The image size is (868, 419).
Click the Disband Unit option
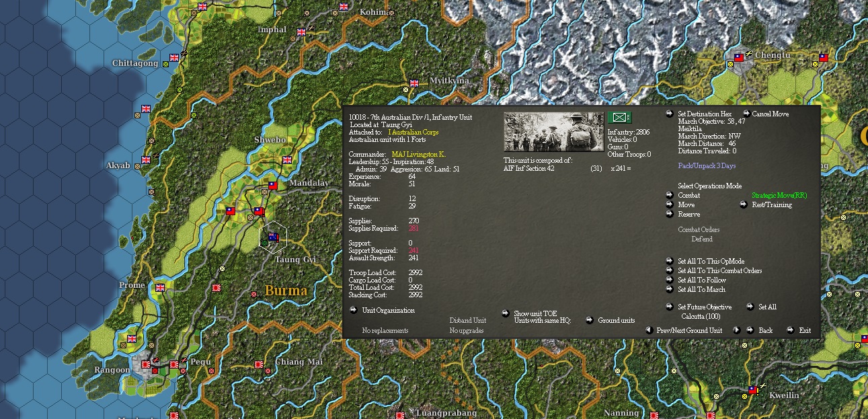pos(467,321)
